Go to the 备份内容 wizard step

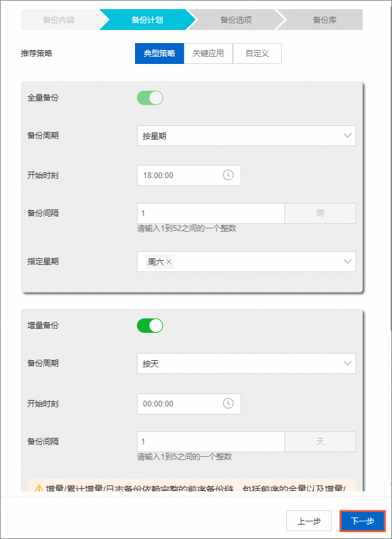59,20
